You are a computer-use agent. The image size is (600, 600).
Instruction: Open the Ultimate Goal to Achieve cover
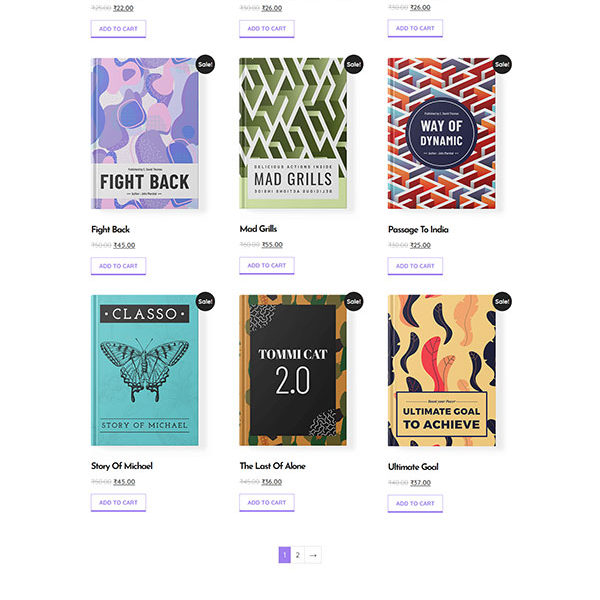(x=441, y=370)
